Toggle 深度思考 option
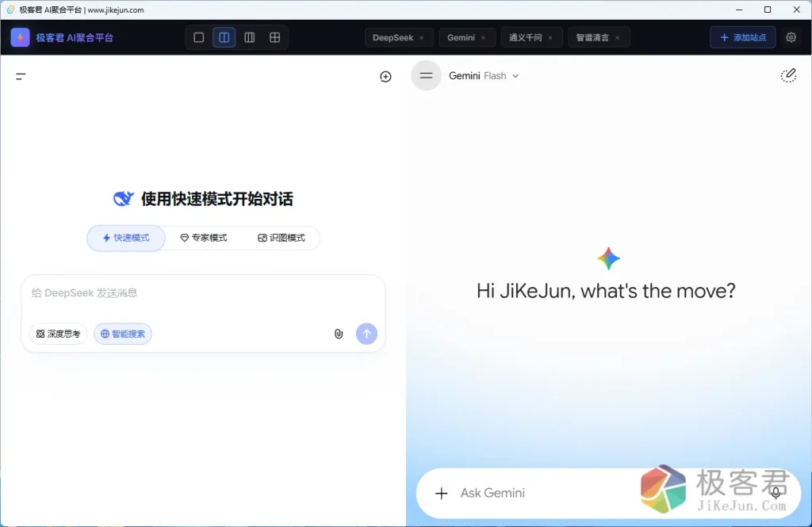The width and height of the screenshot is (812, 527). coord(58,334)
